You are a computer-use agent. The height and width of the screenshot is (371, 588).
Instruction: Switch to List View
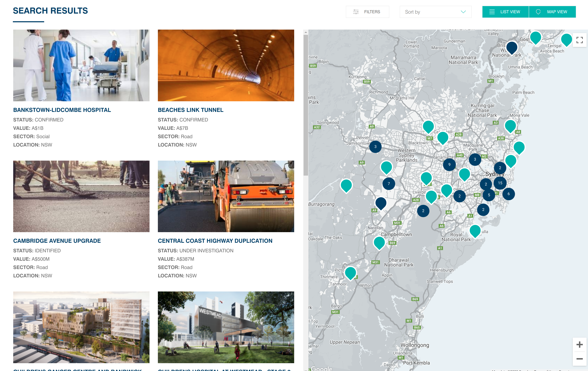505,12
